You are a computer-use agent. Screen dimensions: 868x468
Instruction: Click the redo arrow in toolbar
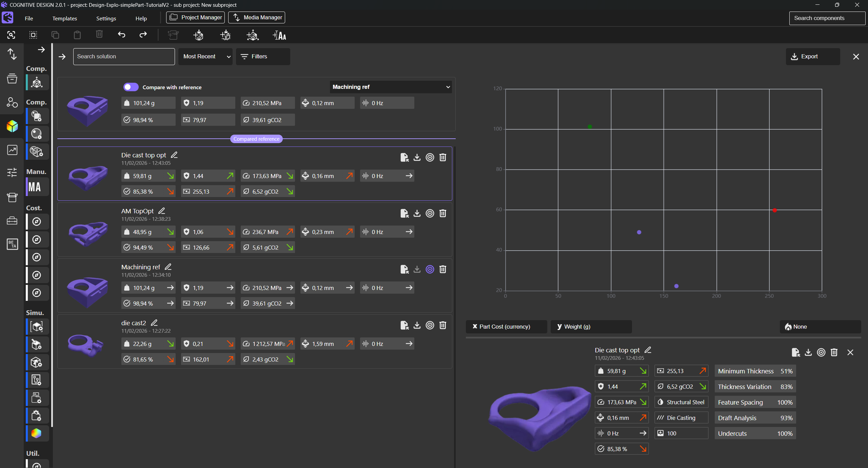(143, 35)
